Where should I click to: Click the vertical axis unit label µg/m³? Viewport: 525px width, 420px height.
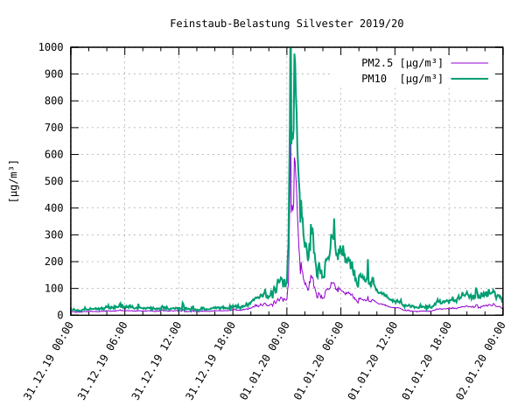coord(14,181)
